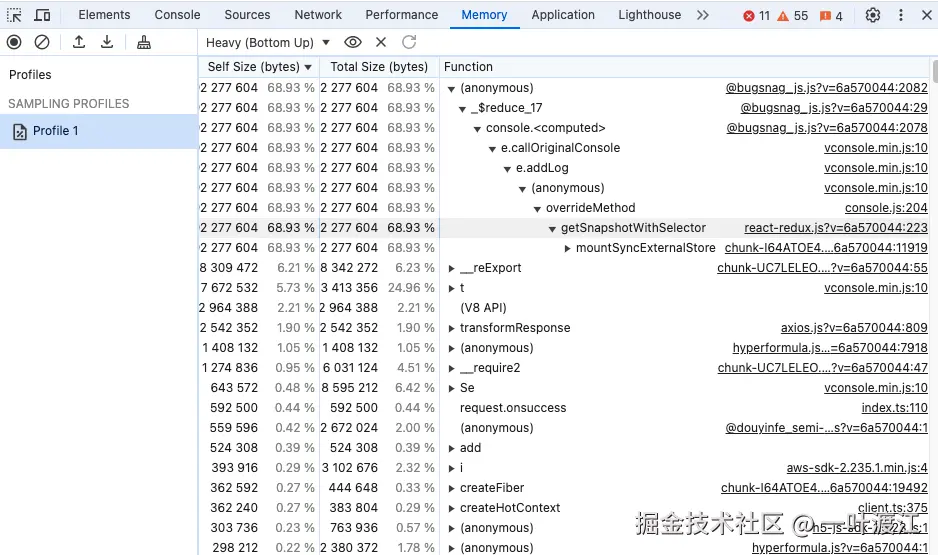
Task: Open index.ts:110 source link
Action: click(x=894, y=408)
